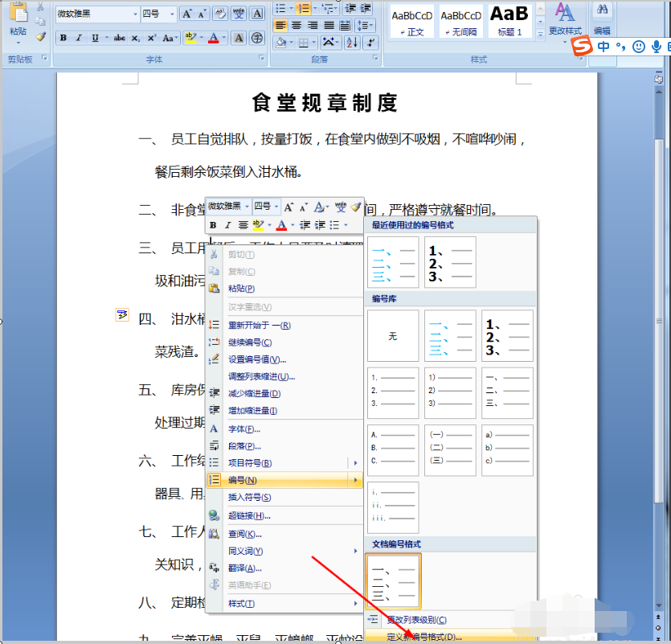Toggle Strikethrough (abc) in the ribbon
The width and height of the screenshot is (671, 644).
[120, 38]
